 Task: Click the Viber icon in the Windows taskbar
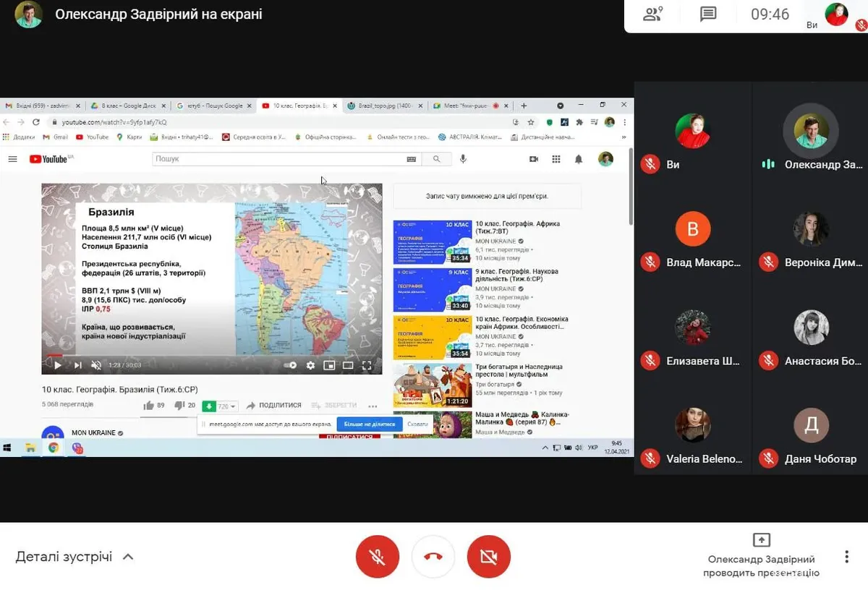click(x=77, y=448)
